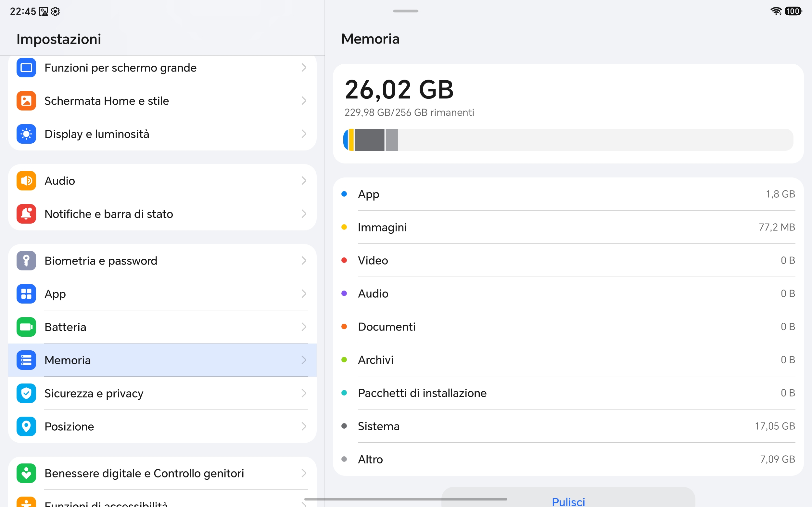Tap the blue App grid icon
This screenshot has height=507, width=812.
26,294
